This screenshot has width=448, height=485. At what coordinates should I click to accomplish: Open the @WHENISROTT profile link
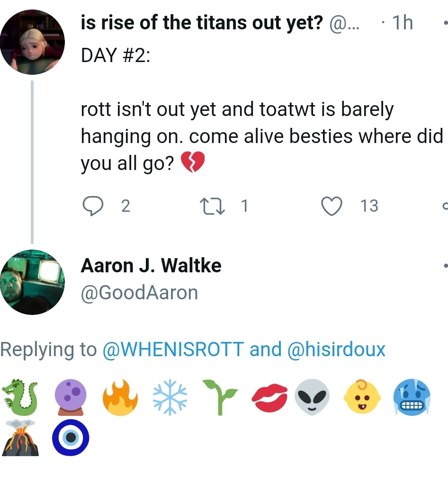click(174, 349)
